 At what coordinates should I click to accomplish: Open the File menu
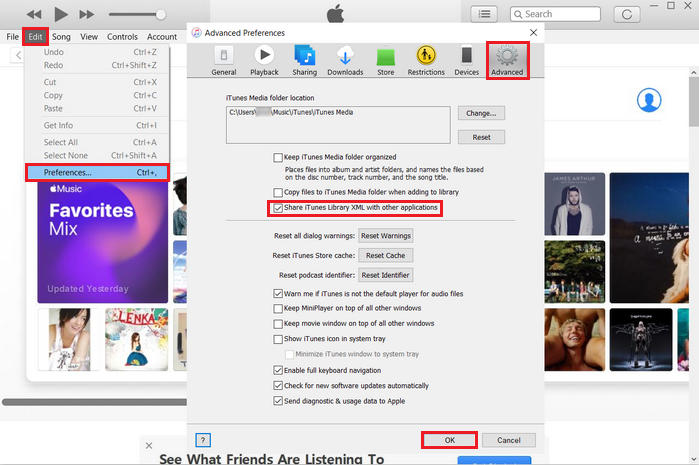click(x=12, y=37)
